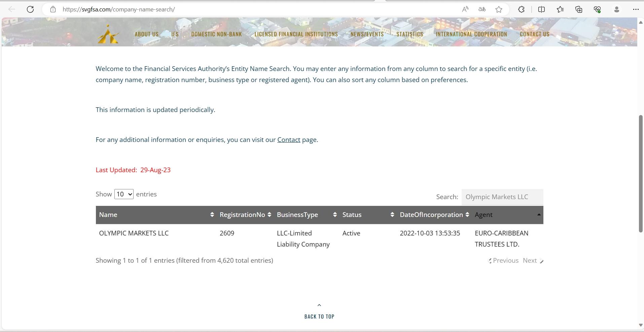Open the Collections icon

(579, 9)
